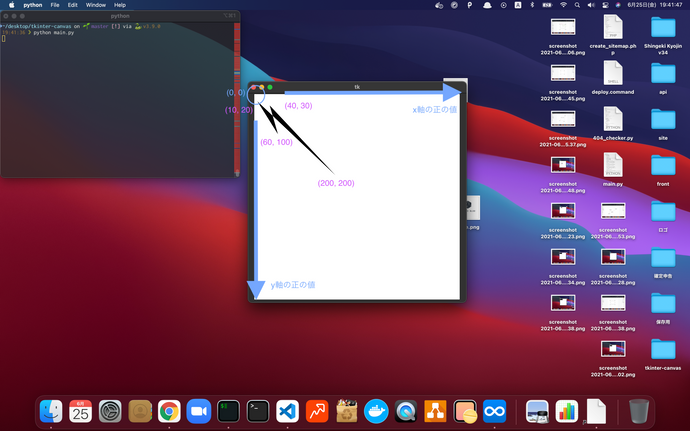Open the orange arrow chart app in Dock
The width and height of the screenshot is (690, 431).
pyautogui.click(x=317, y=411)
